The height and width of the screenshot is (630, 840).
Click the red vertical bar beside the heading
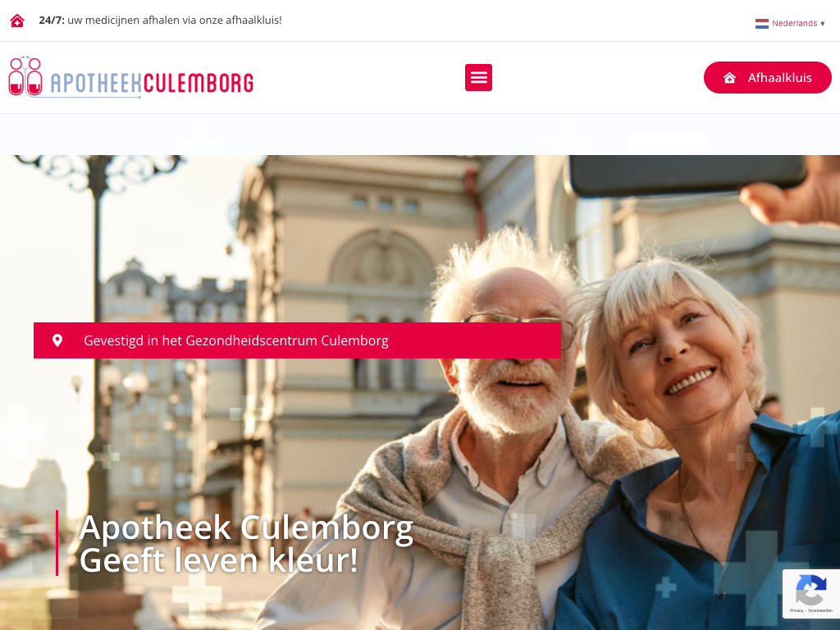tap(57, 543)
